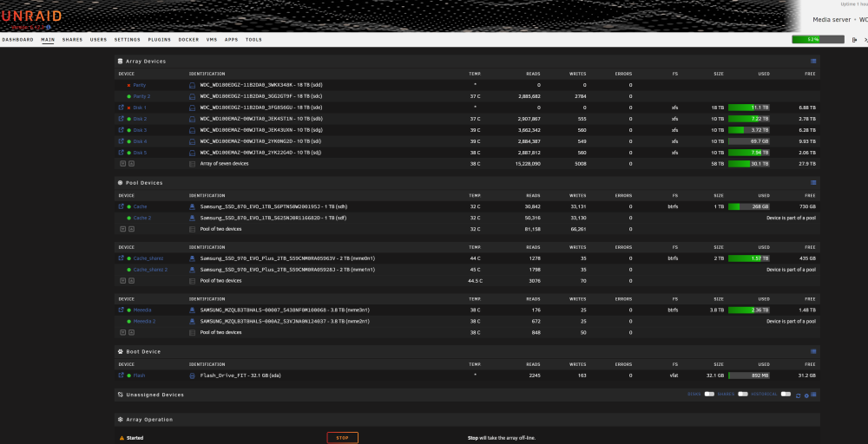Click the 52% usage bar in the header
Image resolution: width=868 pixels, height=444 pixels.
pos(818,40)
